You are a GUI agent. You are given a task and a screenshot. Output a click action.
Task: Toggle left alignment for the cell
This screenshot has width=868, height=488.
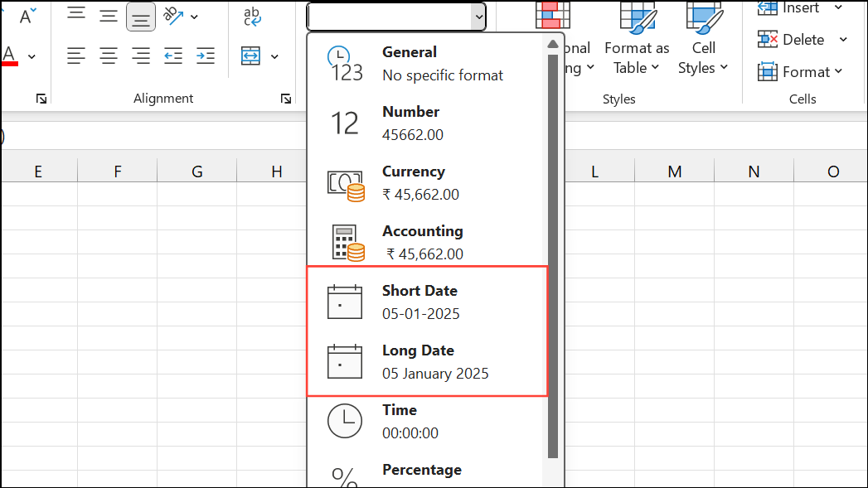point(76,56)
